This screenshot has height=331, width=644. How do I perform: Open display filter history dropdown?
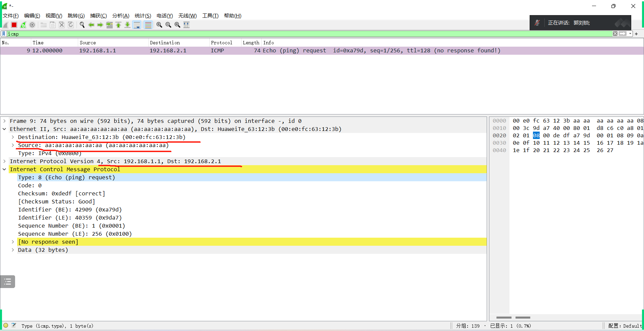pyautogui.click(x=630, y=34)
